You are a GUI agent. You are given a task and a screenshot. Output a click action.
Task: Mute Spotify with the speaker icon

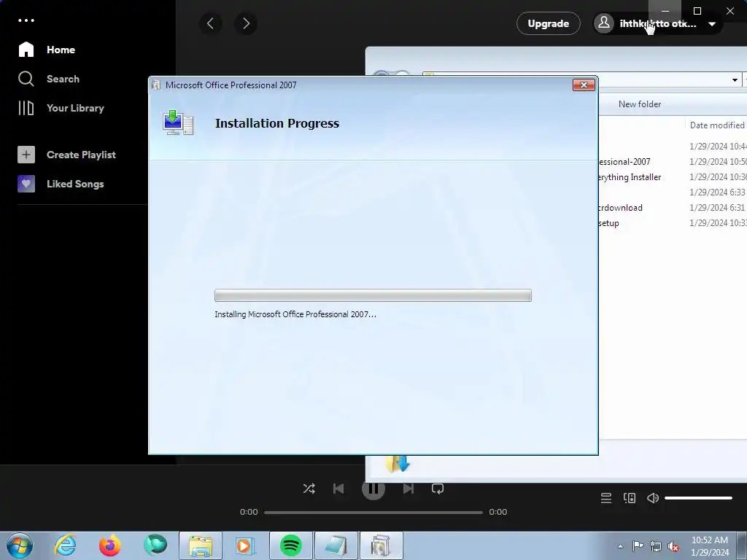(x=653, y=498)
